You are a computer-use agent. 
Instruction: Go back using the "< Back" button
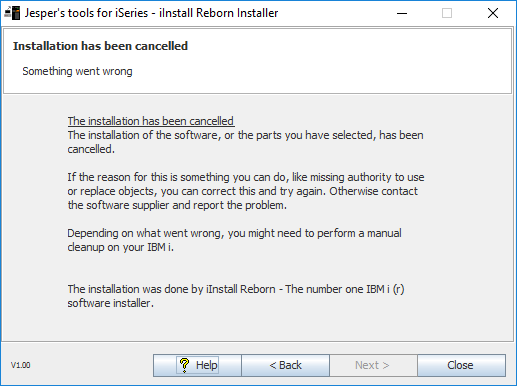click(x=285, y=365)
